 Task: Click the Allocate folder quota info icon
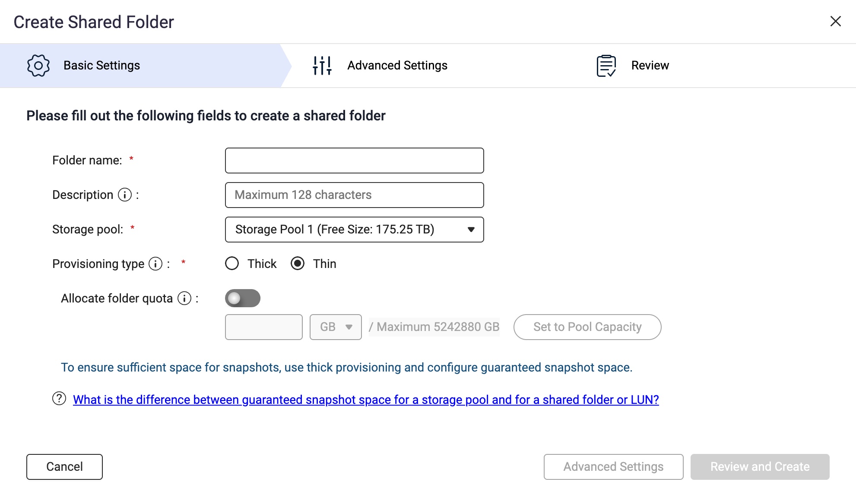tap(185, 298)
